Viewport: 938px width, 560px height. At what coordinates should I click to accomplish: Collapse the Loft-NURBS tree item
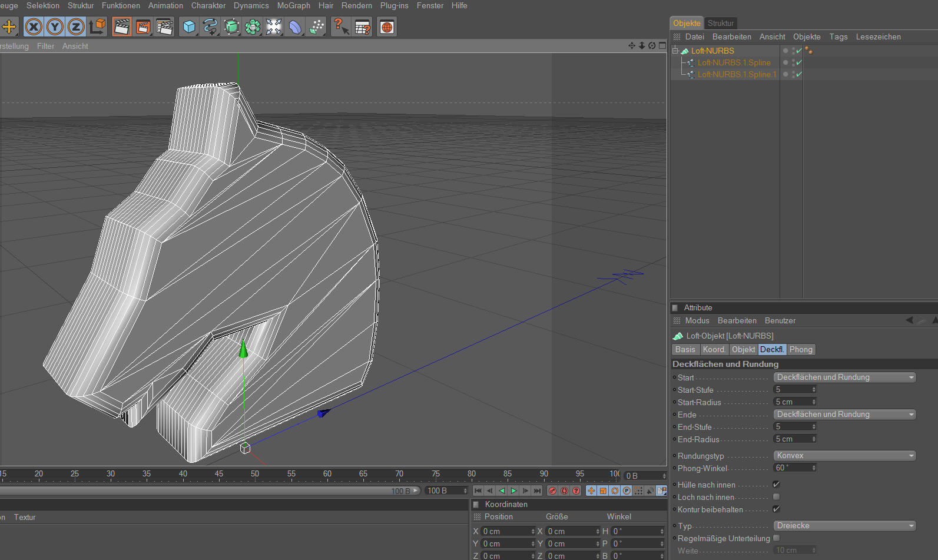click(x=675, y=51)
